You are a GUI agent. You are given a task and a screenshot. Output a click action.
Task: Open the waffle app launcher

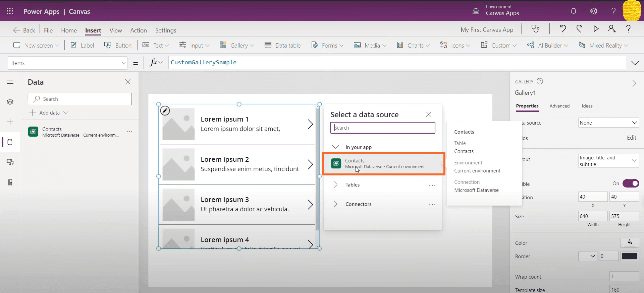(10, 11)
